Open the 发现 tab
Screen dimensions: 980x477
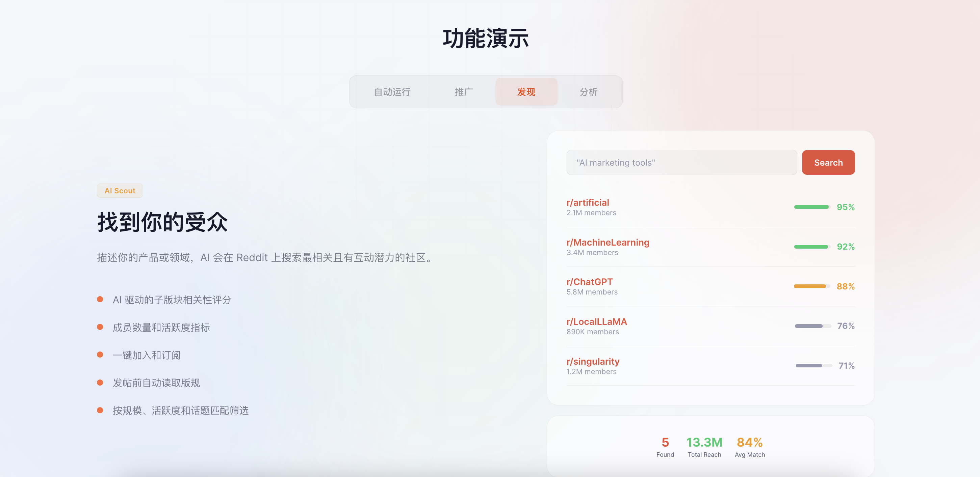[x=526, y=92]
